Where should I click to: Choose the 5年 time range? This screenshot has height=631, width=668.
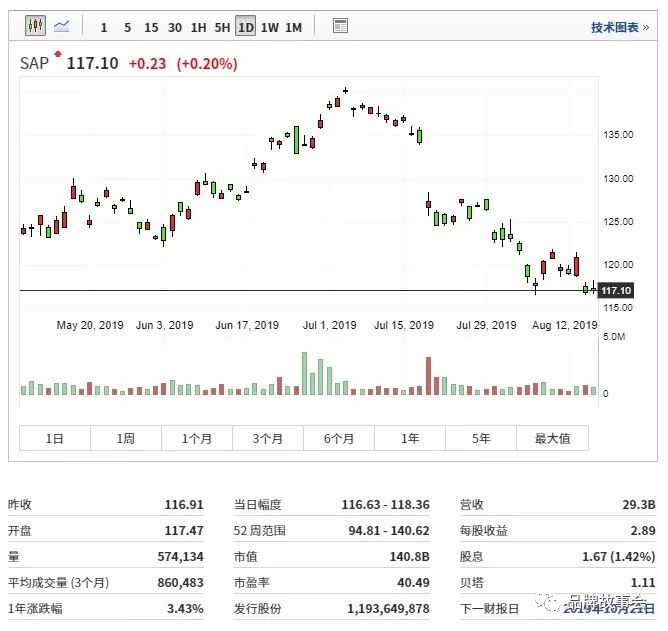[x=481, y=438]
